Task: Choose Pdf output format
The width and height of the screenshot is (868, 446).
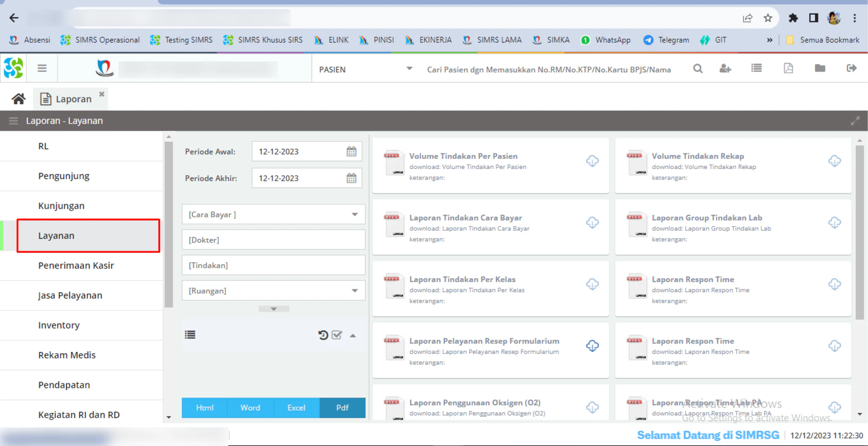Action: point(342,407)
